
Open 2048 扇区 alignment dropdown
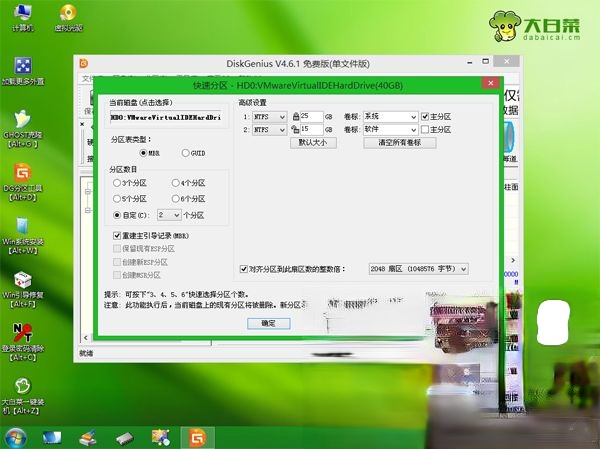click(x=418, y=269)
